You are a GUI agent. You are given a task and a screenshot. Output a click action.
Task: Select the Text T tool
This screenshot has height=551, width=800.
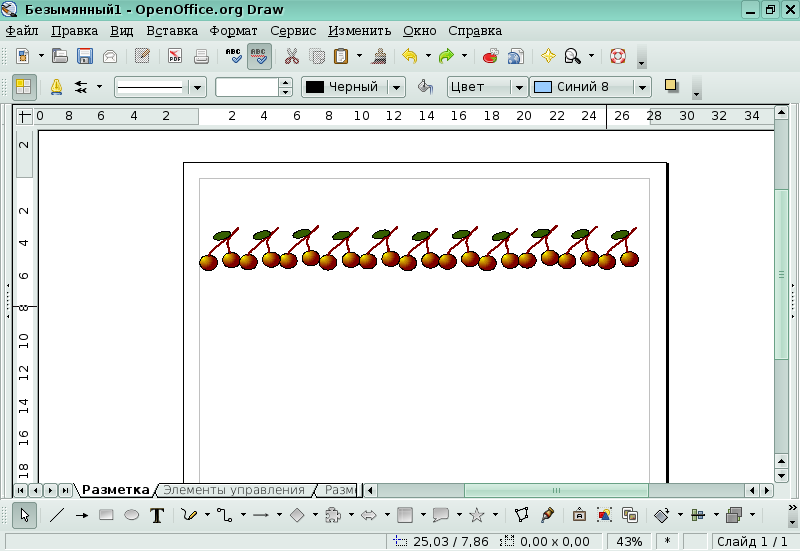(x=157, y=515)
